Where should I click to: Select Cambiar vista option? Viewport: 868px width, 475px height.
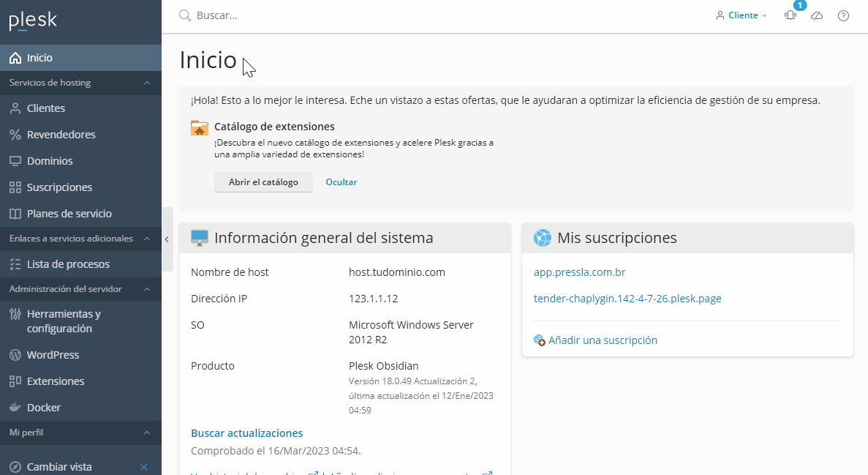(x=59, y=467)
